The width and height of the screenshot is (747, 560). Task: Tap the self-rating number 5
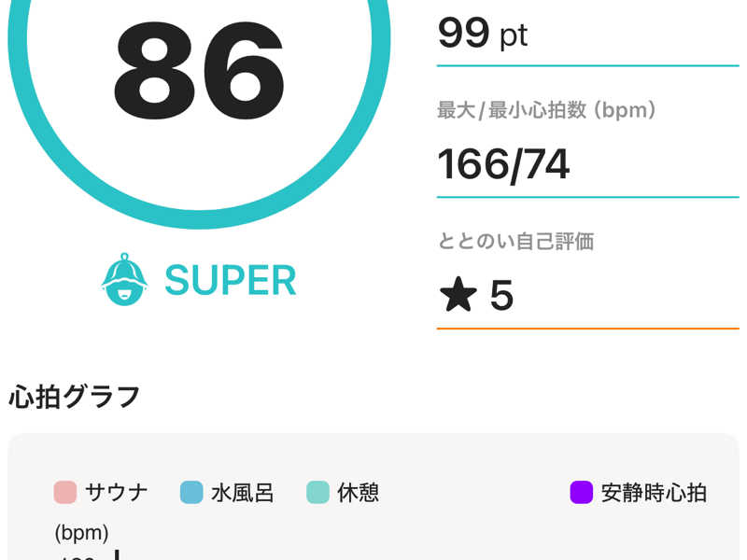(x=501, y=295)
